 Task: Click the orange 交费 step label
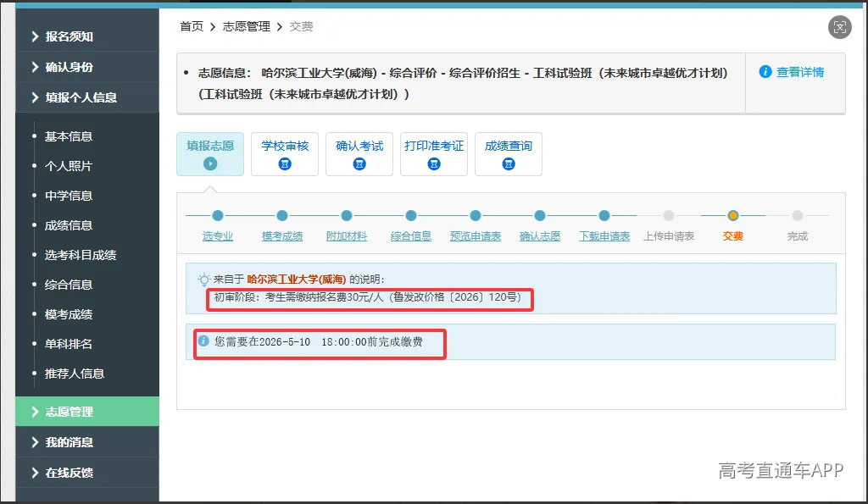(733, 236)
